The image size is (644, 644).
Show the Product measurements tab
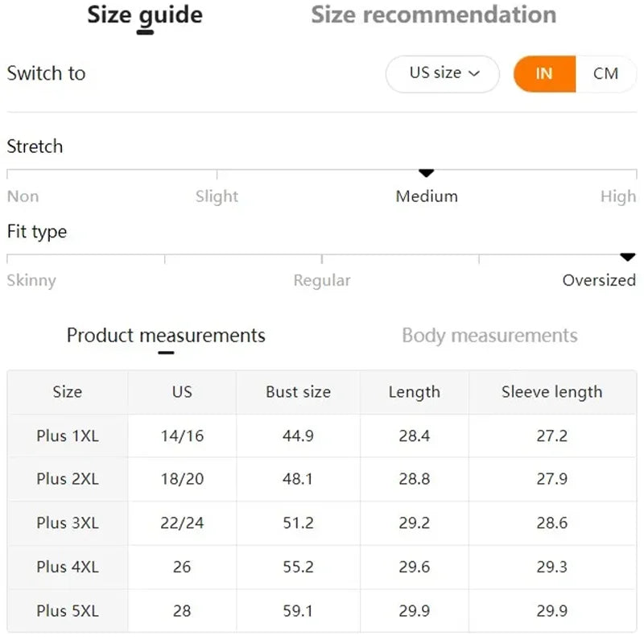click(x=166, y=335)
